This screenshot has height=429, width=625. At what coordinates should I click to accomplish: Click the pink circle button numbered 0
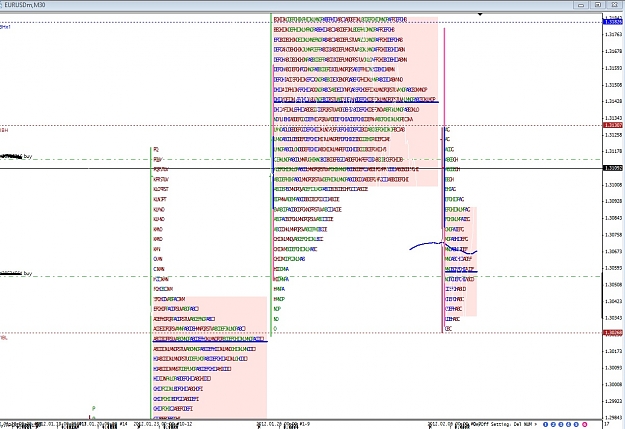[x=585, y=424]
